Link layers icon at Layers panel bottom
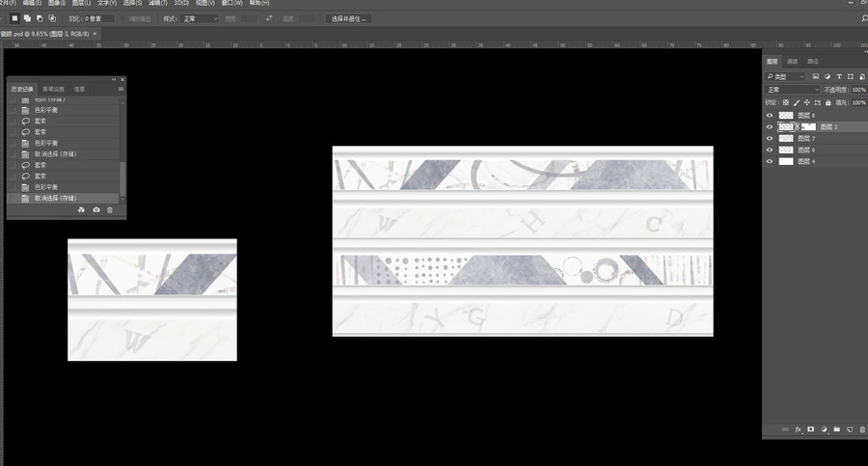The width and height of the screenshot is (868, 466). pos(785,429)
